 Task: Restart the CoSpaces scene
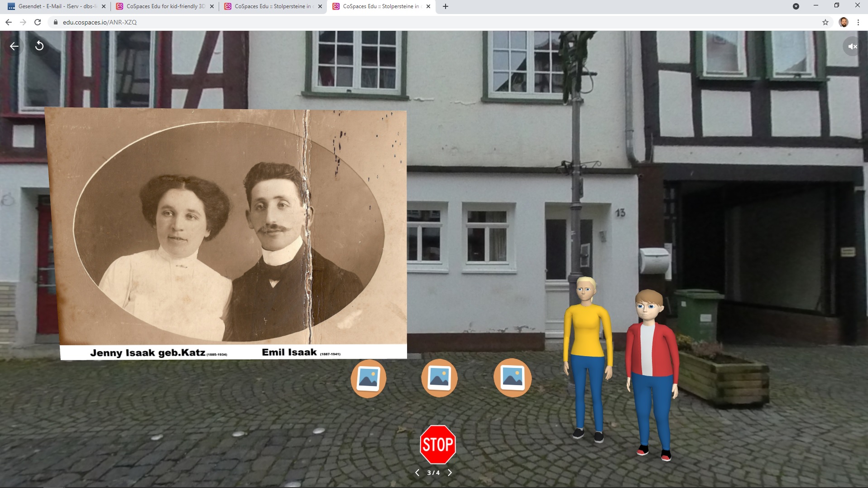click(x=38, y=46)
